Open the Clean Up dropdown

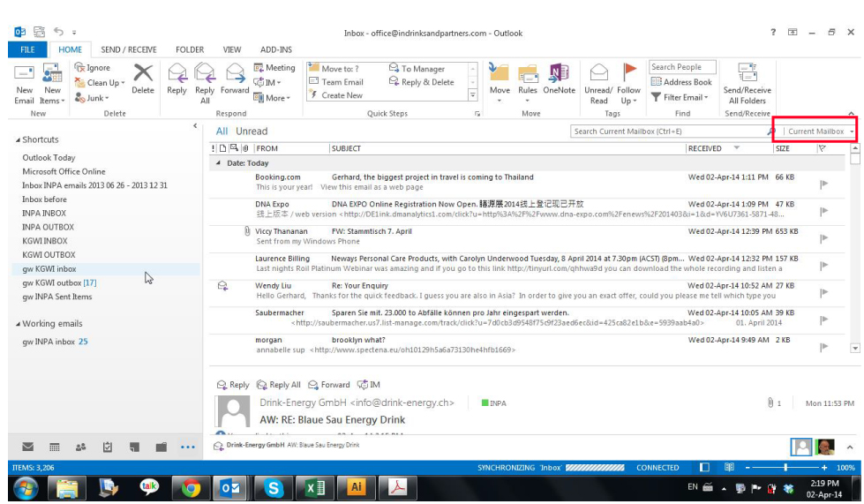point(100,83)
